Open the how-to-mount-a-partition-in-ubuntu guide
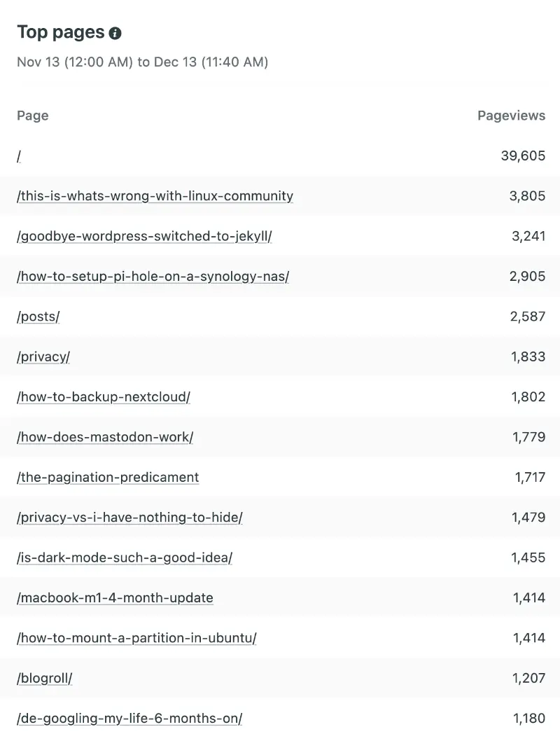560x748 pixels. (136, 637)
